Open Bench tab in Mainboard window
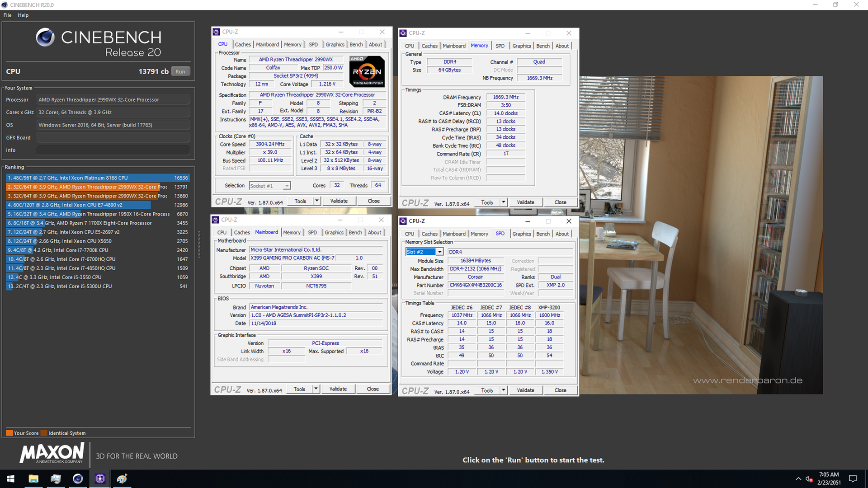Image resolution: width=868 pixels, height=488 pixels. click(x=355, y=233)
